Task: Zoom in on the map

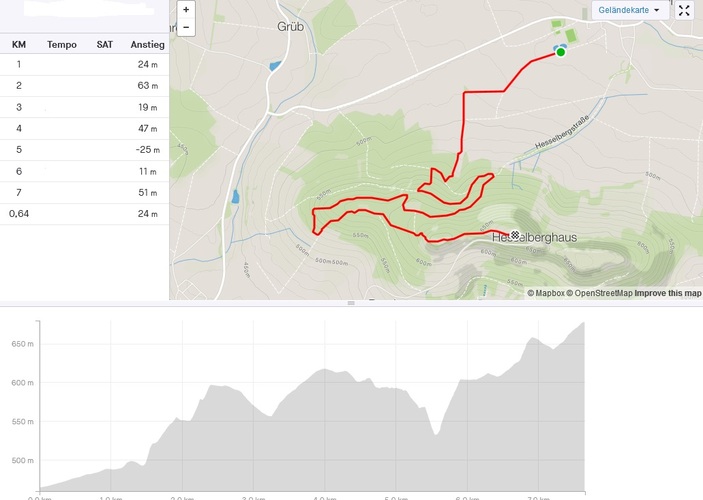Action: 186,9
